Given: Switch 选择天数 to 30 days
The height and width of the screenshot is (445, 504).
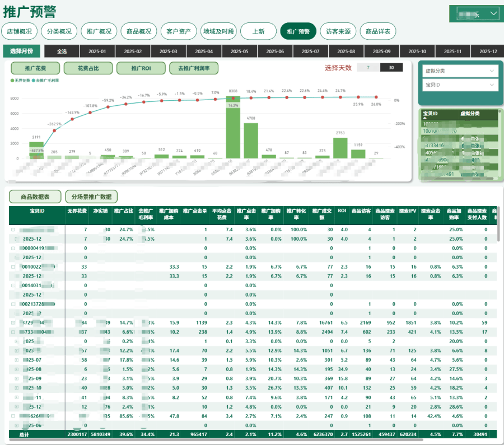Looking at the screenshot, I should point(391,68).
